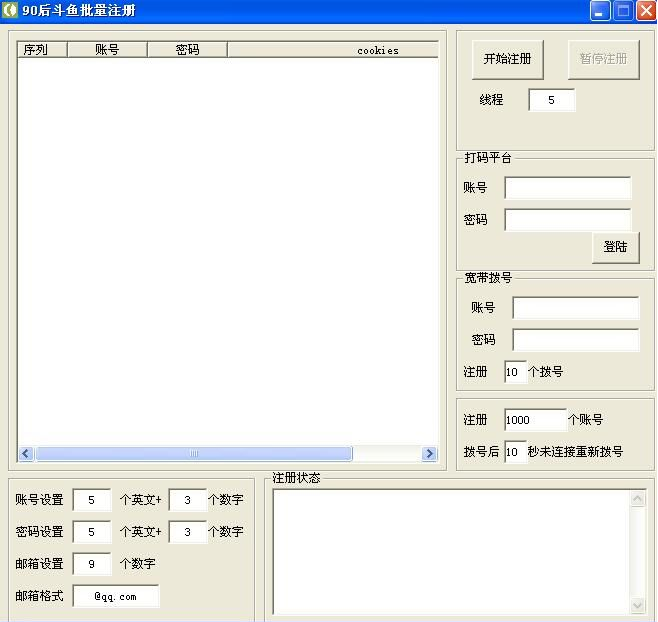Click the app icon in the title bar

click(10, 11)
